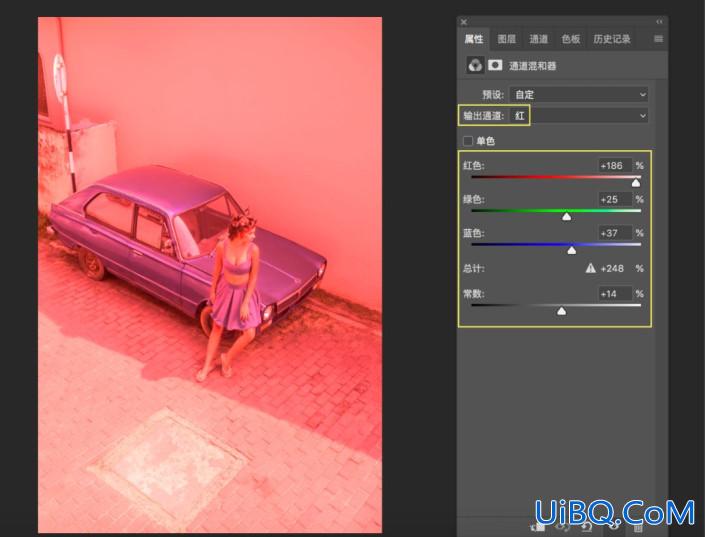Switch to the 图层 tab
This screenshot has width=705, height=537.
point(506,39)
